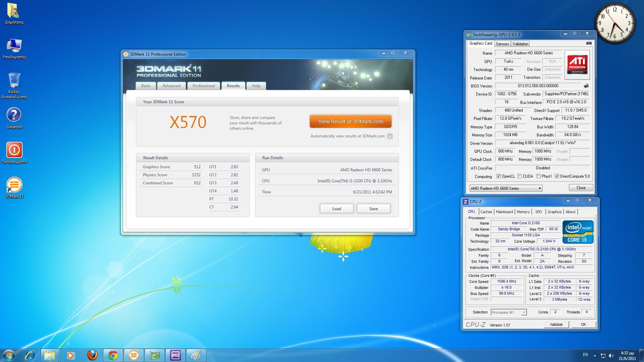Switch to the Sensors tab in GPU-Z

502,44
